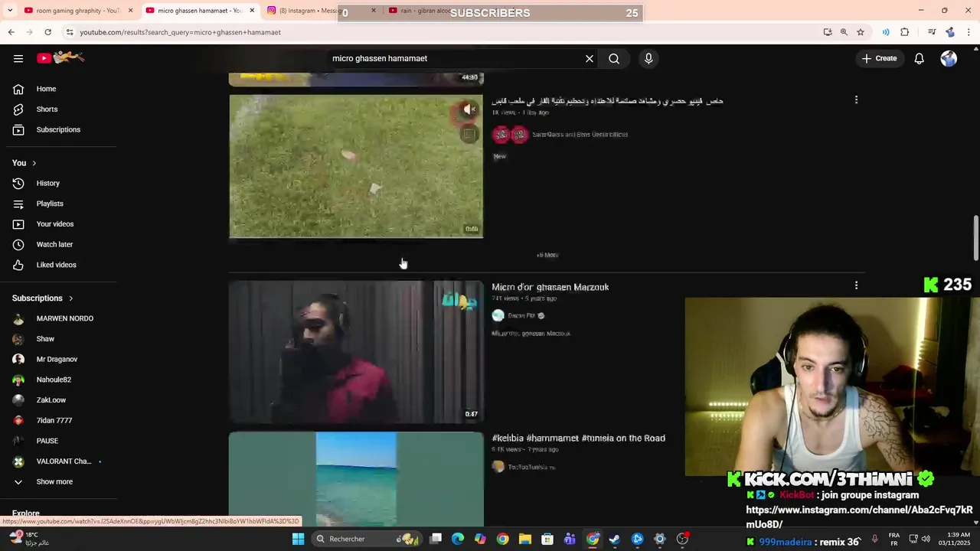This screenshot has height=551, width=980.
Task: Open options for Micro d'or ghassen Marzouk
Action: click(x=856, y=285)
